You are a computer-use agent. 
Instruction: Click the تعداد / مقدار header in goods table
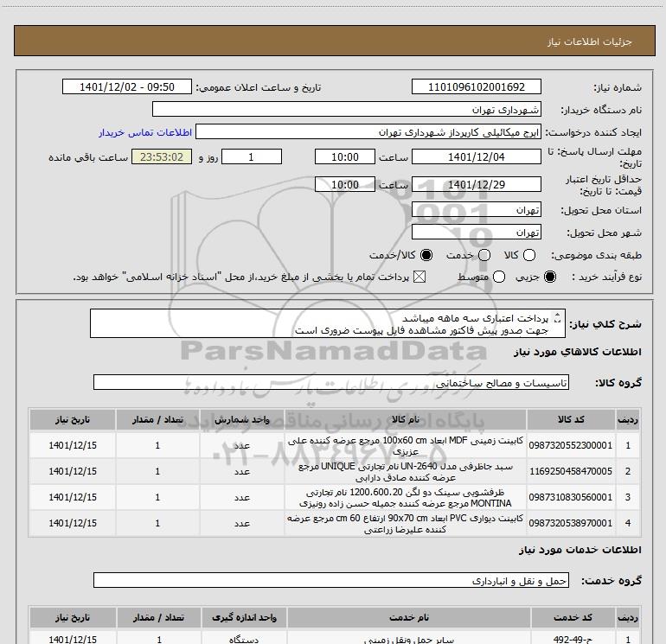coord(157,419)
